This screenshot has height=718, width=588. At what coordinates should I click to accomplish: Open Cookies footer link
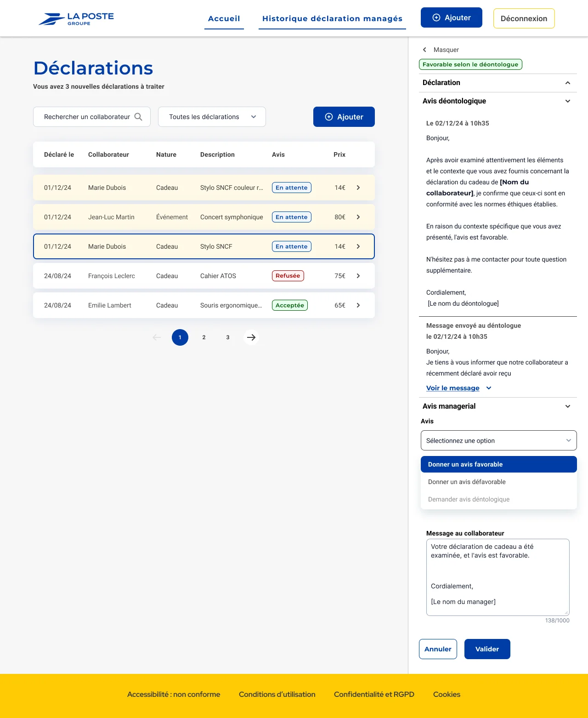click(447, 695)
